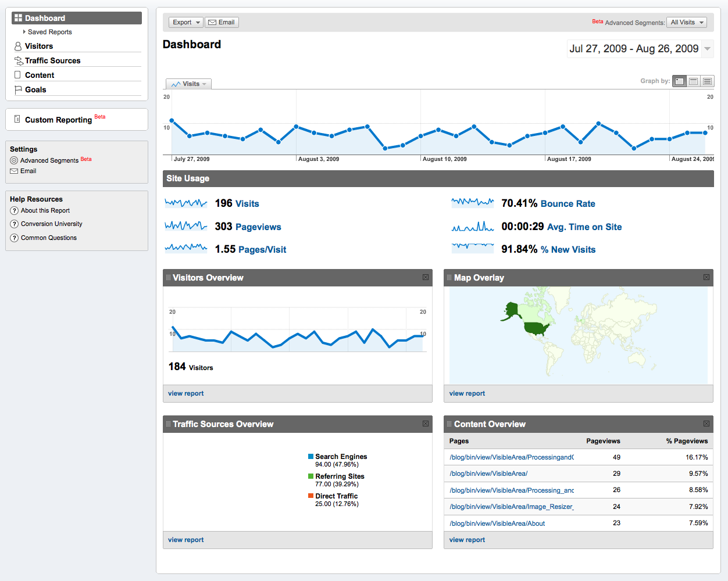This screenshot has width=728, height=581.
Task: Expand the date range picker arrow
Action: [708, 49]
